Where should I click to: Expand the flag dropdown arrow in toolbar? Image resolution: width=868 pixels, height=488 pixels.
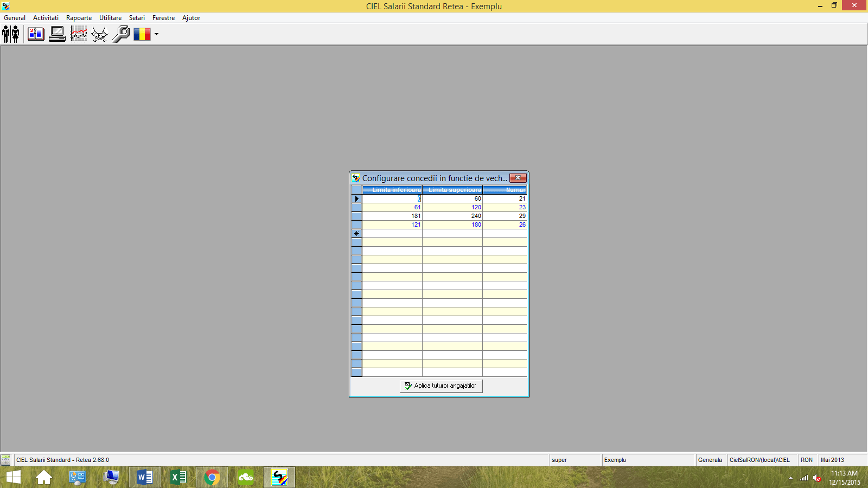[156, 34]
